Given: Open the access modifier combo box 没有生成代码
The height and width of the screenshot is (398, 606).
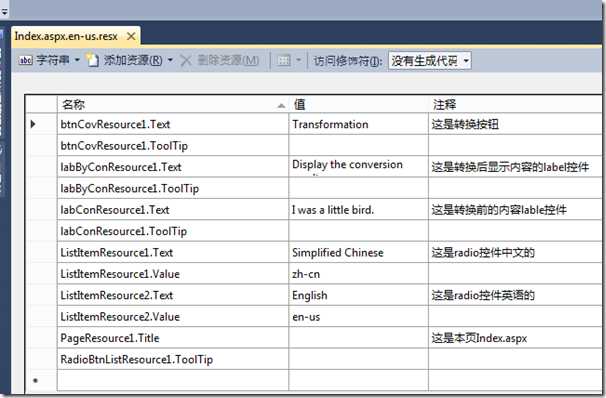Looking at the screenshot, I should [430, 61].
